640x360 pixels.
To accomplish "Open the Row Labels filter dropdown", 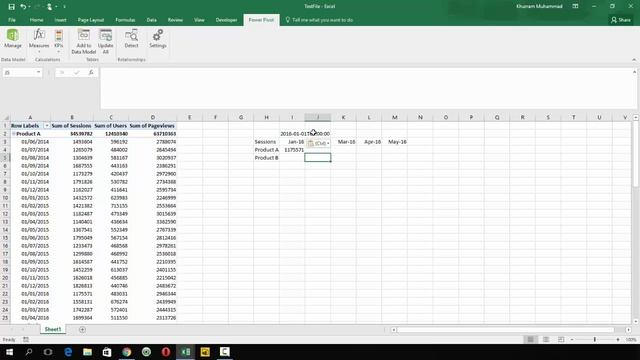I will click(47, 126).
